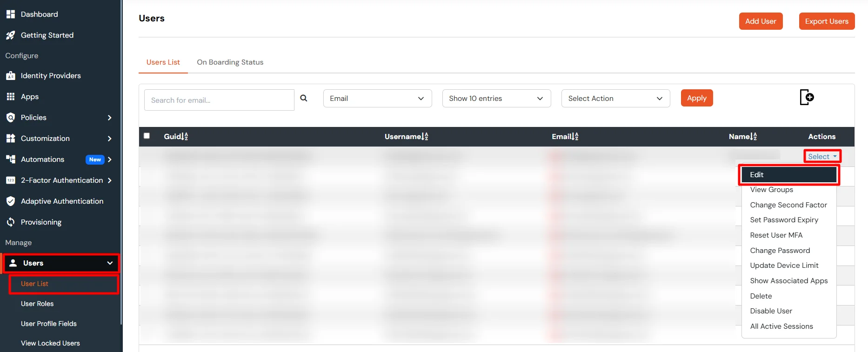Collapse the Users menu chevron
868x352 pixels.
(110, 263)
